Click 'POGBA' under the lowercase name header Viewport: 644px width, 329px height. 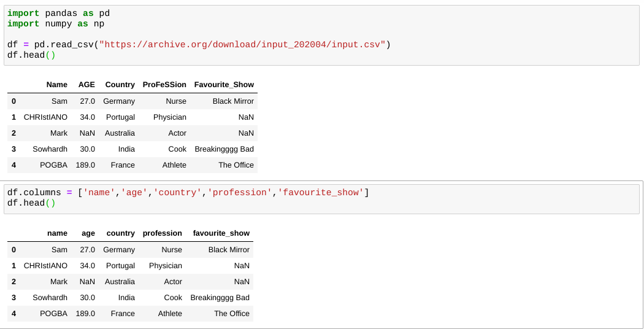(54, 314)
